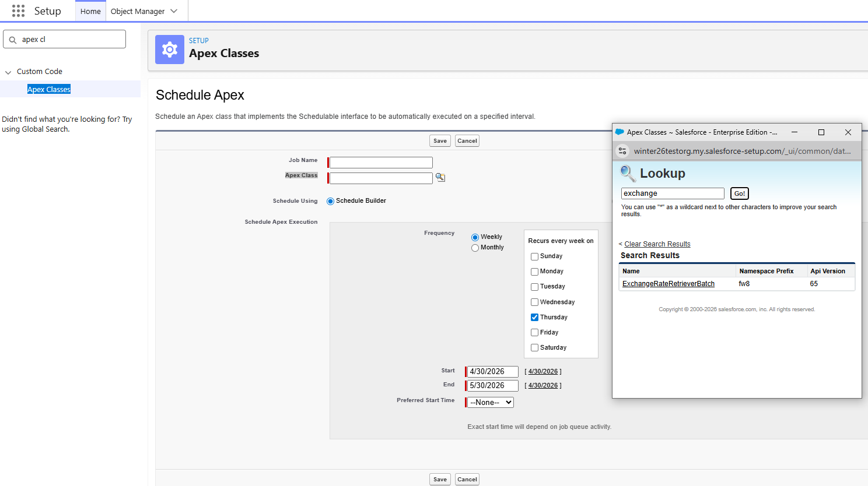Click the 4/30/2026 link beside End
Viewport: 868px width, 486px height.
[x=543, y=386]
